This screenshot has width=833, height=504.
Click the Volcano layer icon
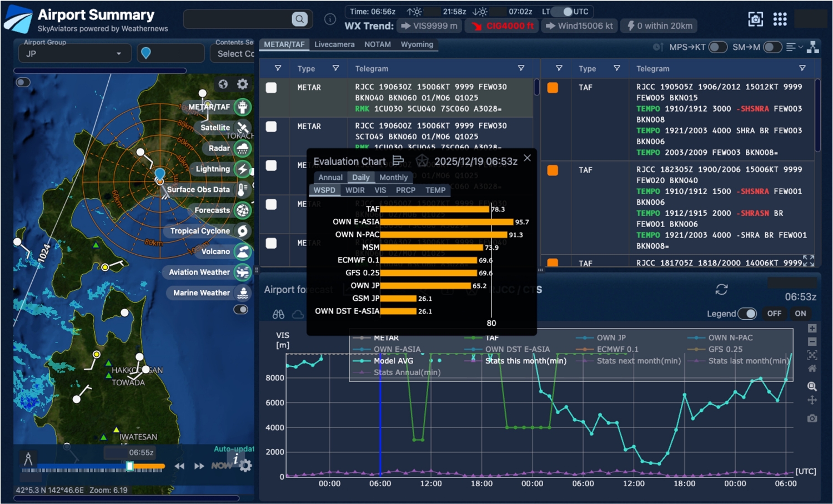[x=243, y=251]
